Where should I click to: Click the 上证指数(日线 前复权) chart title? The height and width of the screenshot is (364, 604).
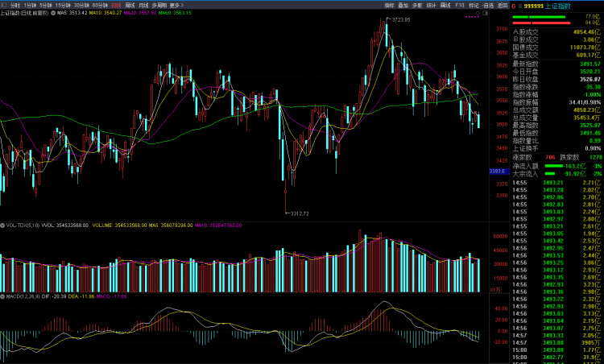coord(25,13)
